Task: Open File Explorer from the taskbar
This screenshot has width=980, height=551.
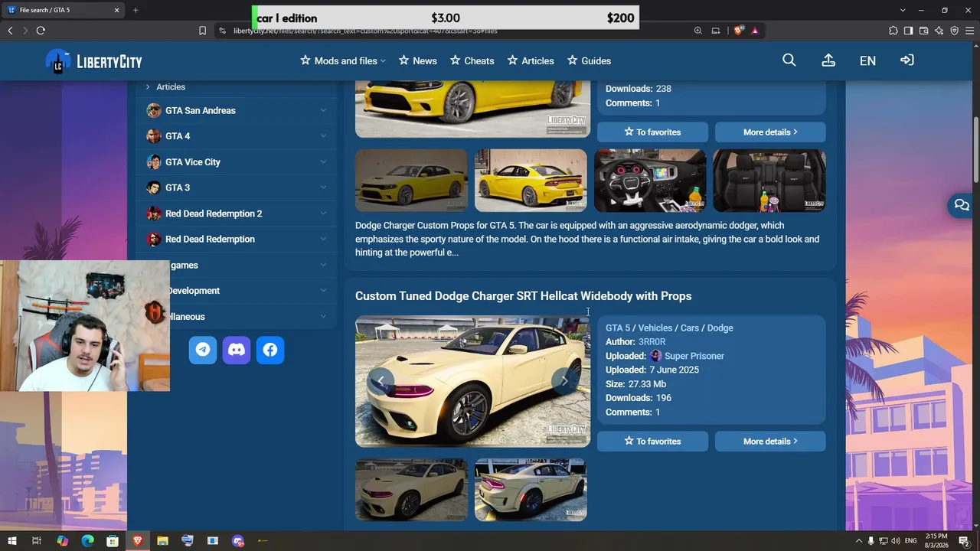Action: coord(162,541)
